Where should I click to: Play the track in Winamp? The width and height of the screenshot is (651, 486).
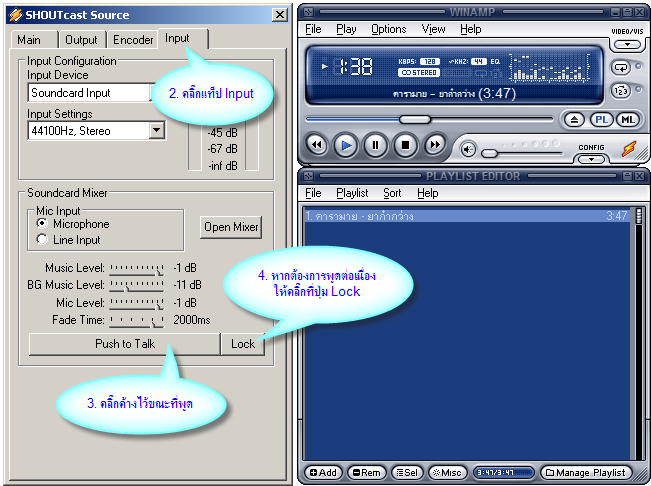pos(345,145)
